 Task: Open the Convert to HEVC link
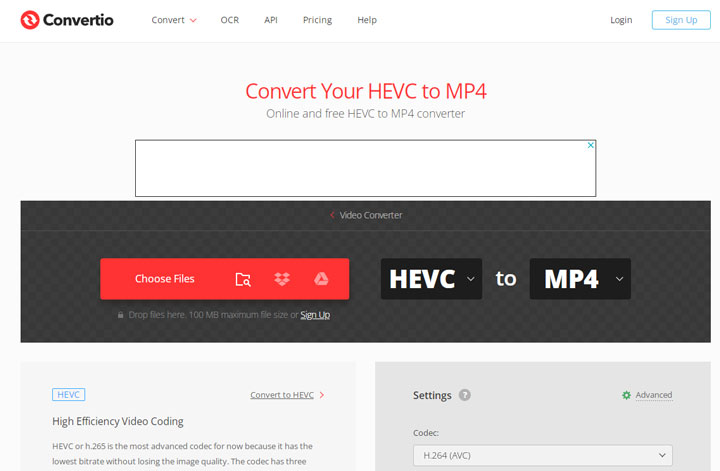coord(282,395)
